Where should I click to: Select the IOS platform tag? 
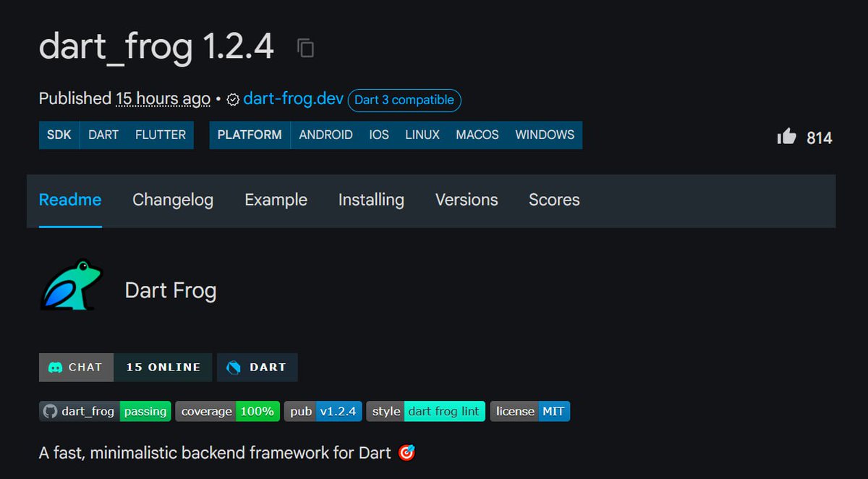pos(379,135)
